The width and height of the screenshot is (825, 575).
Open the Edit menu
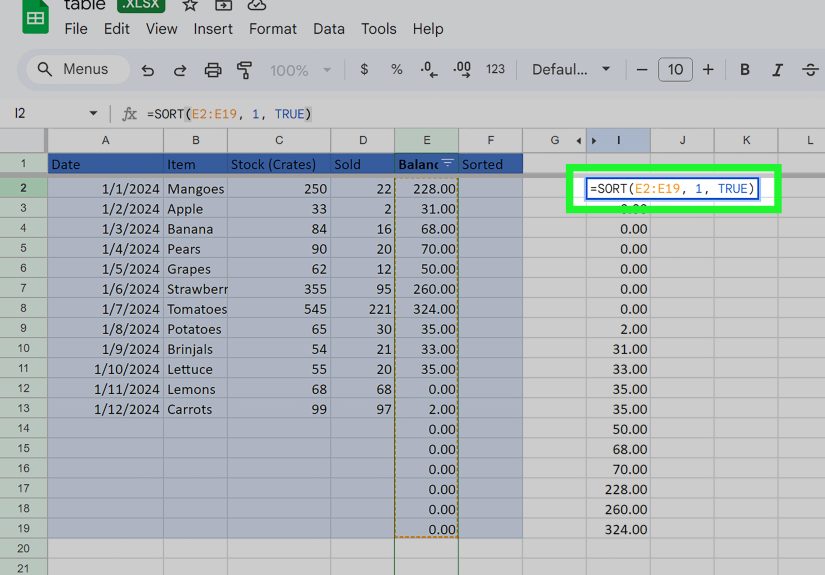click(x=116, y=29)
